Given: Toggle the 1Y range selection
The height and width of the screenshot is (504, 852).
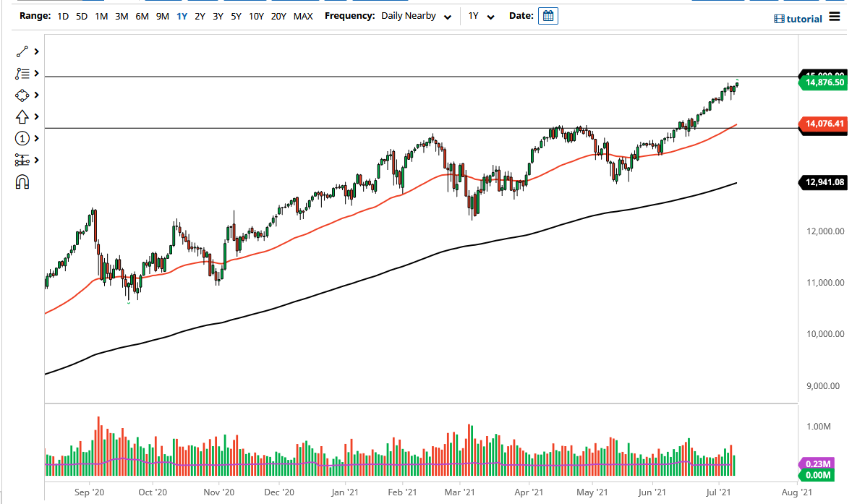Looking at the screenshot, I should (x=182, y=15).
